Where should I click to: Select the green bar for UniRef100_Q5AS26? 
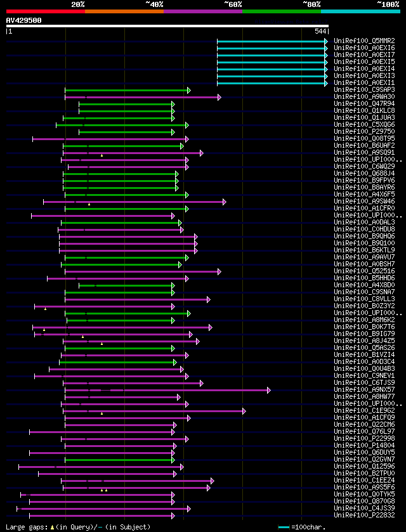point(120,348)
